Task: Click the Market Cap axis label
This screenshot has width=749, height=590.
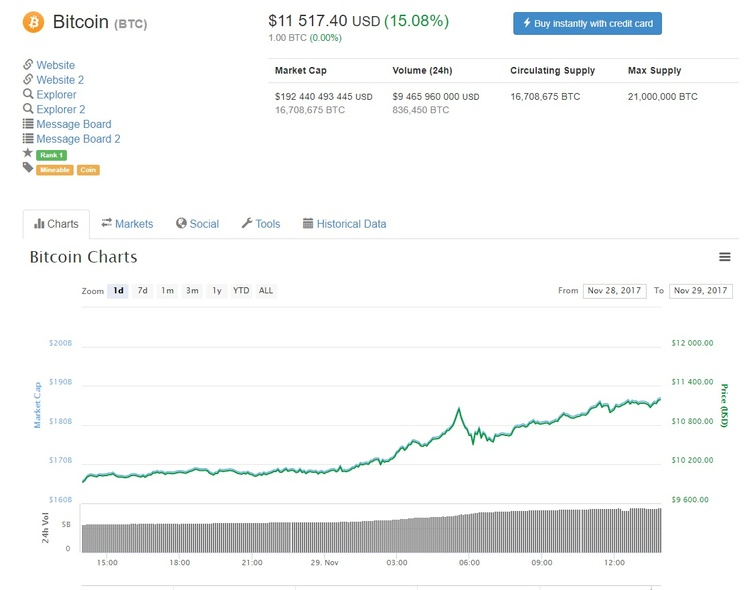Action: 37,405
